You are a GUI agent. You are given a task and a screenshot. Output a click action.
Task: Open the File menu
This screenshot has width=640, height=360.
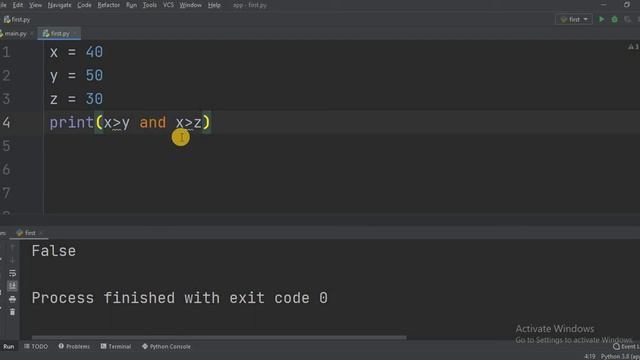point(3,5)
